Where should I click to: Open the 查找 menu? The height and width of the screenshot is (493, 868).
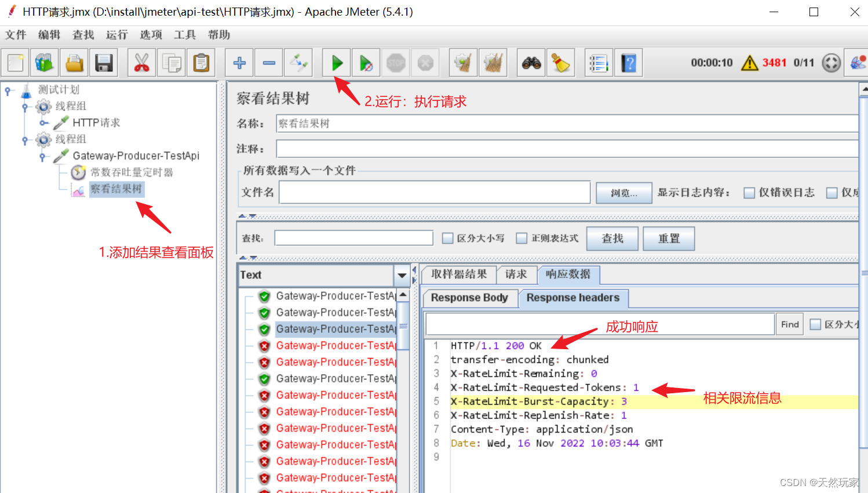[83, 35]
